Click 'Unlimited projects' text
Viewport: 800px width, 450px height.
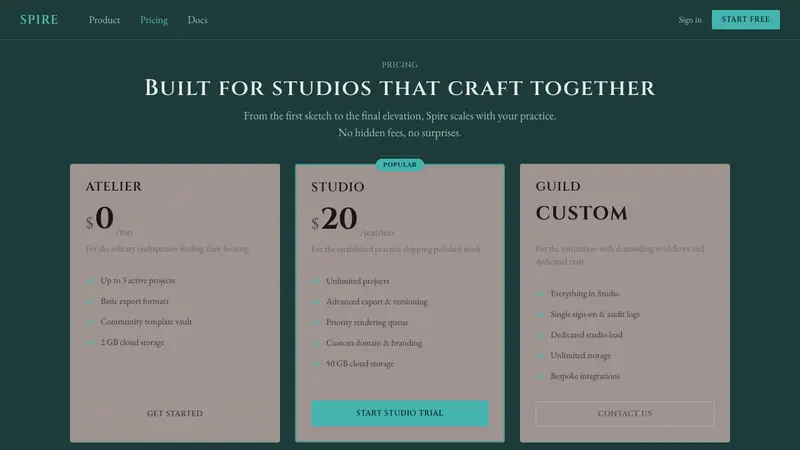click(358, 281)
